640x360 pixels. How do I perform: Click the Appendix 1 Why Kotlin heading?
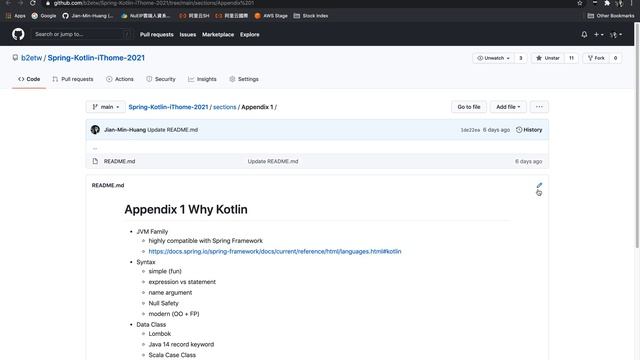[x=186, y=209]
